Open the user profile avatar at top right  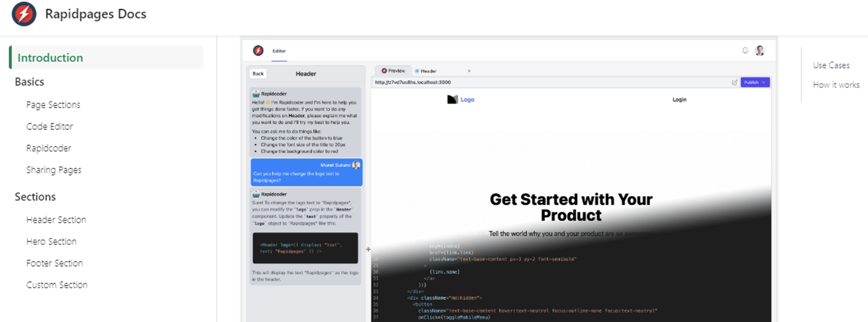[x=759, y=50]
